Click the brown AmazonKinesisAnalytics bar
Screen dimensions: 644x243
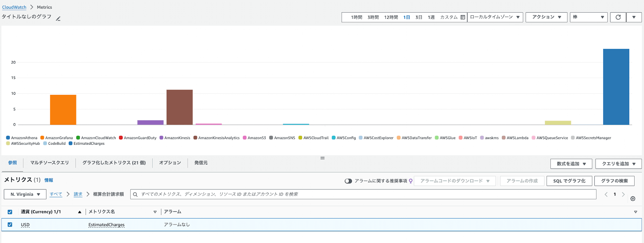(x=180, y=107)
